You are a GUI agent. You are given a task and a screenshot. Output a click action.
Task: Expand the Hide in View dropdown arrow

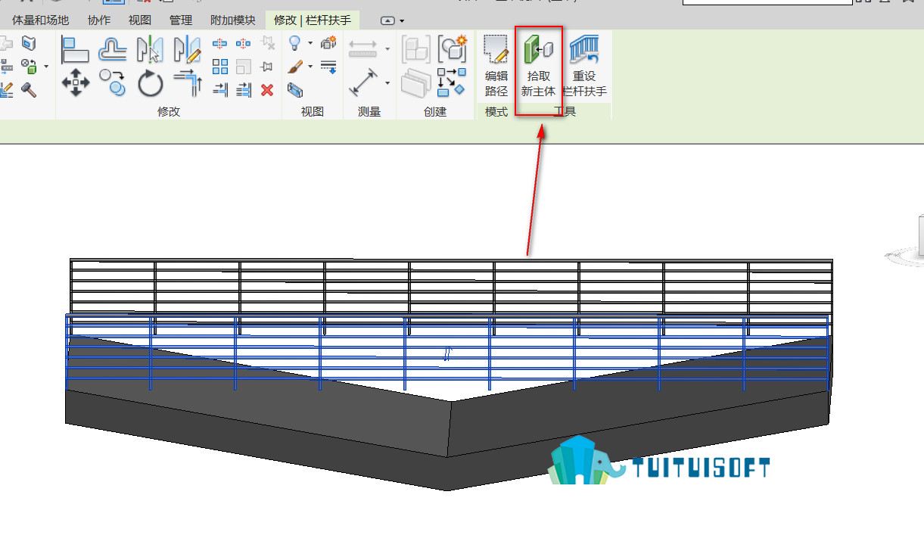click(x=310, y=44)
